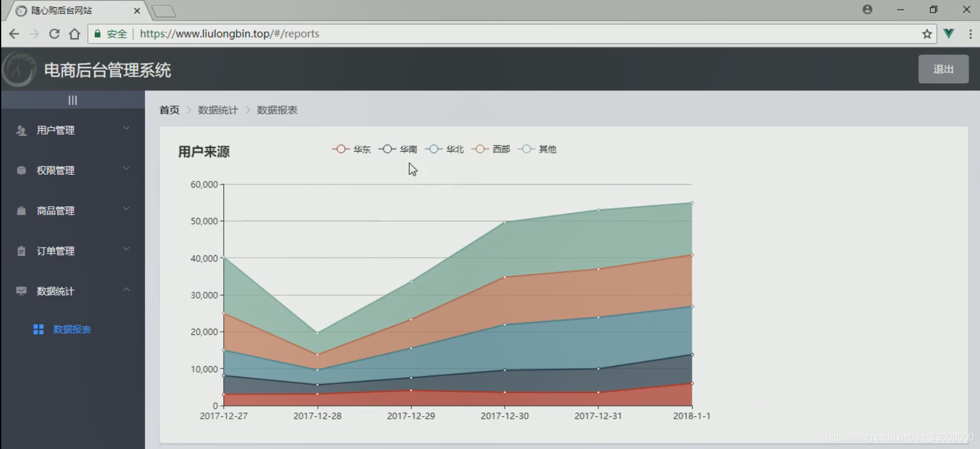Screen dimensions: 980x449
Task: Click the browser forward arrow
Action: coord(34,34)
